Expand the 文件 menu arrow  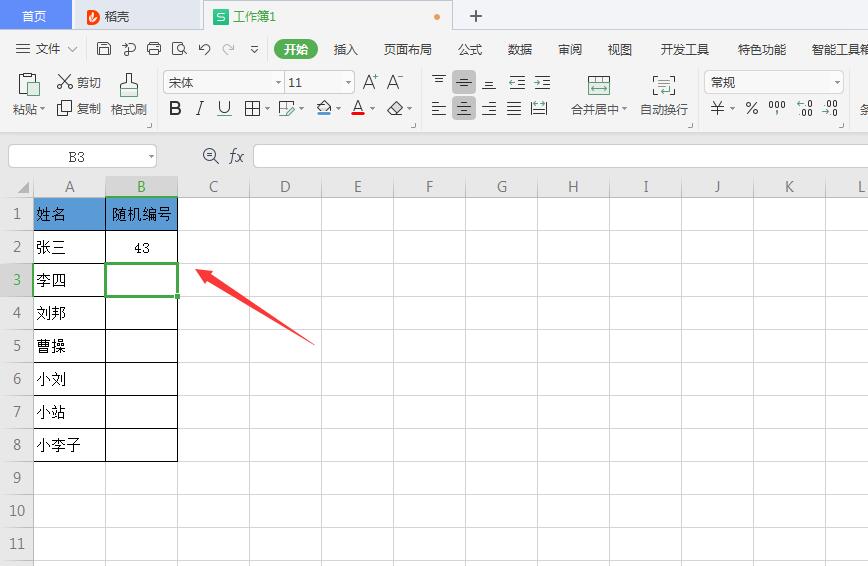73,49
